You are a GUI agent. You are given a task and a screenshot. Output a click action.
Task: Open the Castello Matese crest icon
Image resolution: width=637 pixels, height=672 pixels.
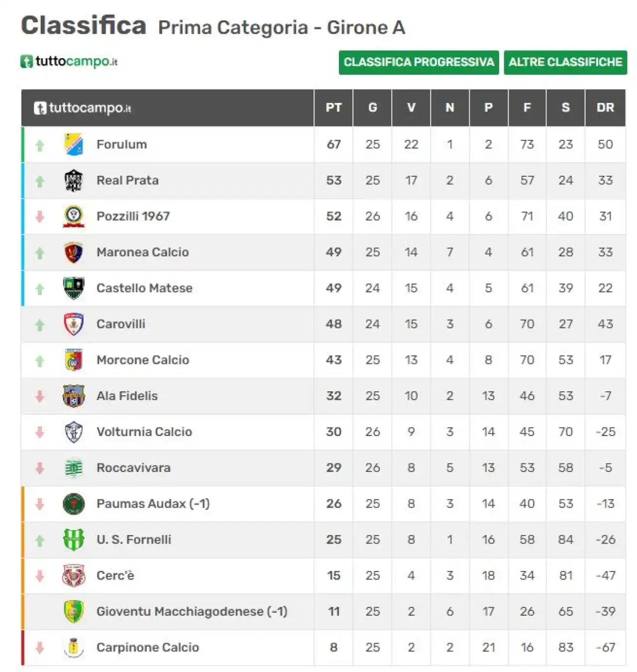pyautogui.click(x=74, y=288)
